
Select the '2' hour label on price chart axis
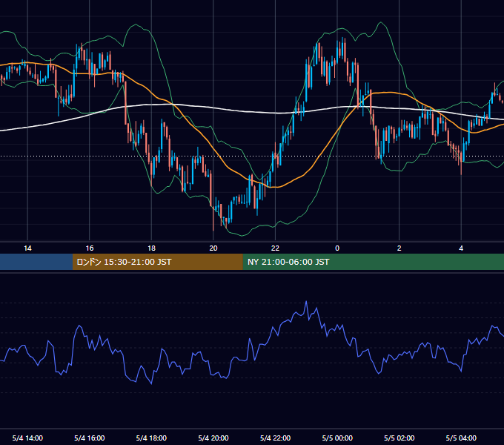coord(399,248)
